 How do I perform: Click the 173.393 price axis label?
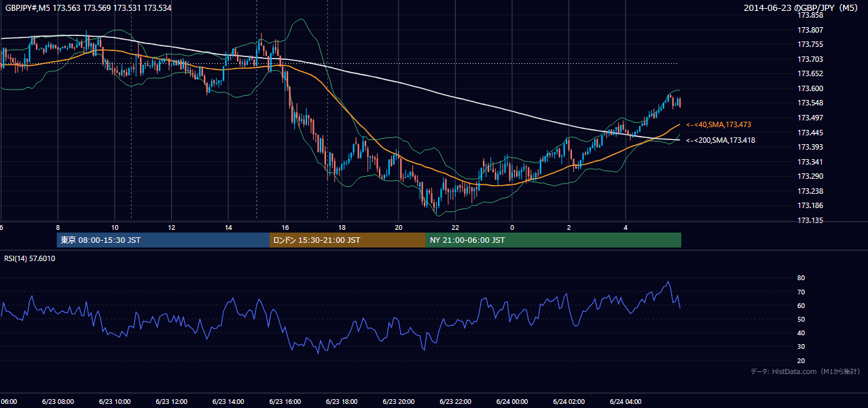(810, 147)
